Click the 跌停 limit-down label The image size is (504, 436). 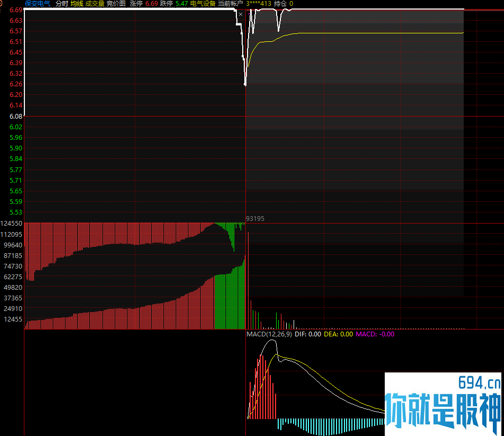(166, 4)
